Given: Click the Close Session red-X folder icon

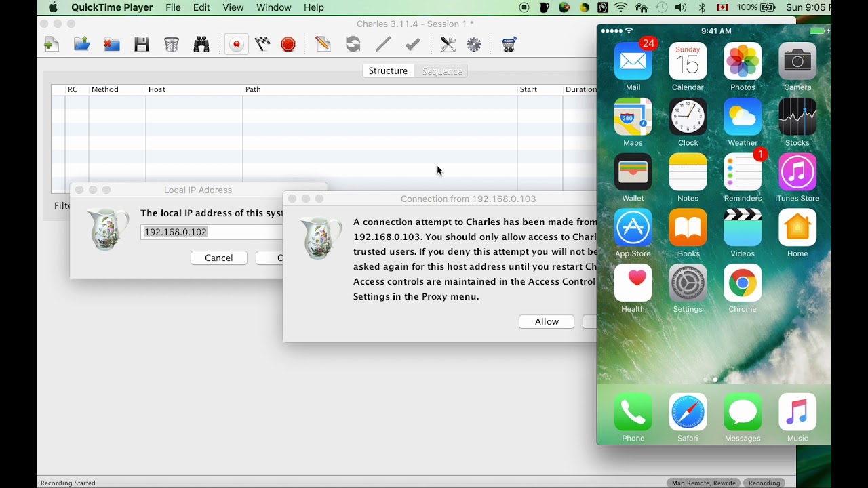Looking at the screenshot, I should 111,45.
